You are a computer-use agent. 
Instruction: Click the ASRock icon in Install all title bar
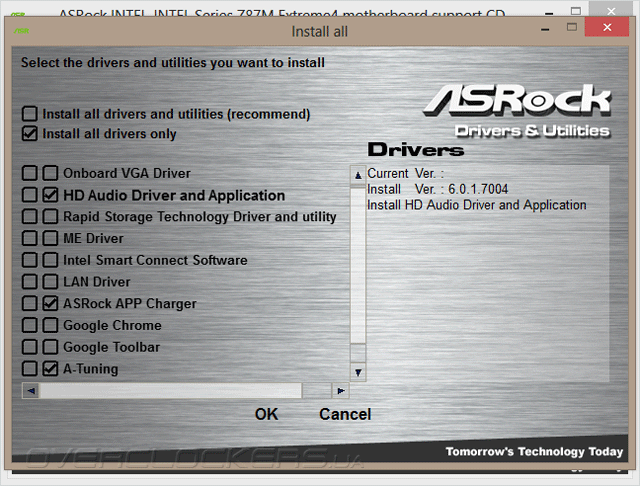point(21,31)
